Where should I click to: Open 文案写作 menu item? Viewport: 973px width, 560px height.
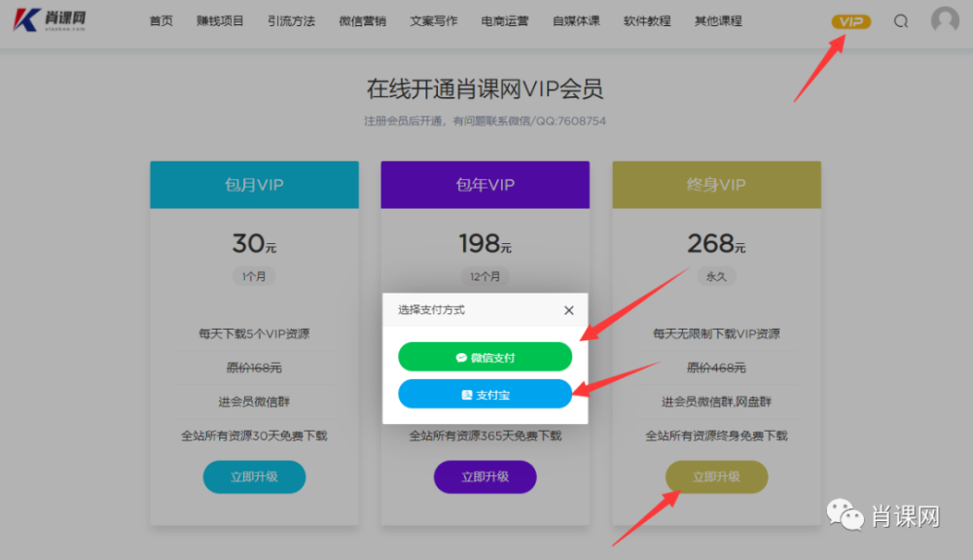pyautogui.click(x=433, y=21)
